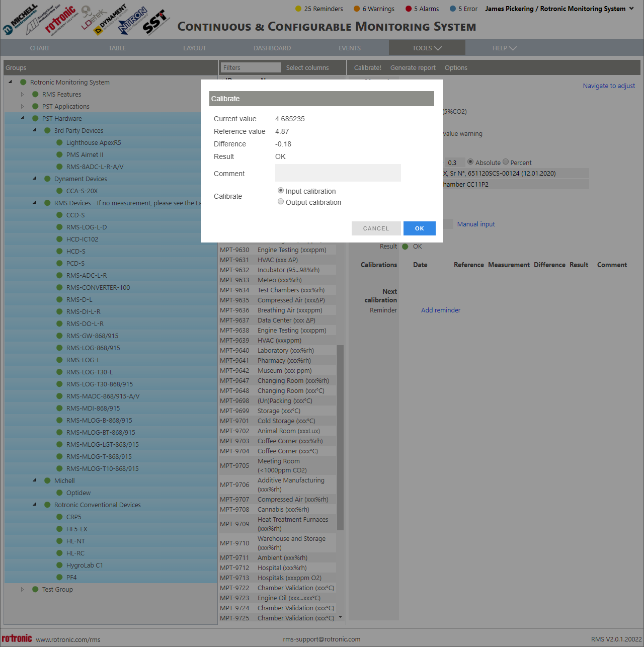This screenshot has height=647, width=644.
Task: Click Generate report in toolbar
Action: click(413, 67)
